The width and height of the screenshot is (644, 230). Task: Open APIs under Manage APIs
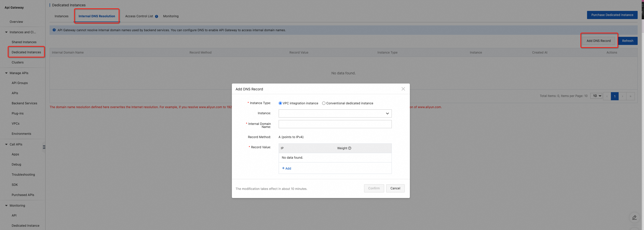(x=15, y=93)
